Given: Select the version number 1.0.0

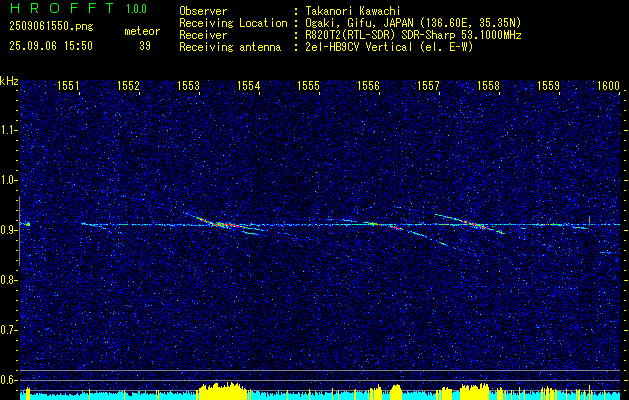Looking at the screenshot, I should coord(136,8).
